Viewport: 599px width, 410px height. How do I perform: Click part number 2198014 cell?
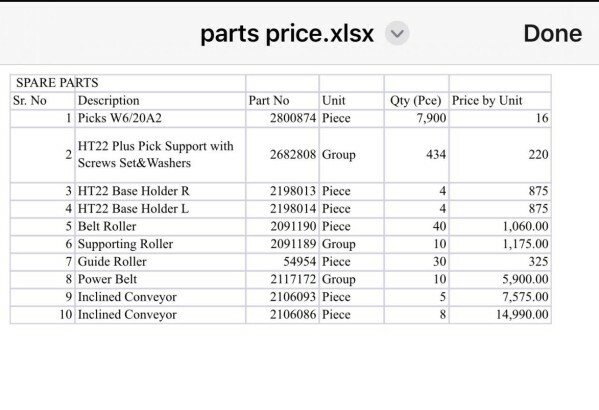[282, 209]
